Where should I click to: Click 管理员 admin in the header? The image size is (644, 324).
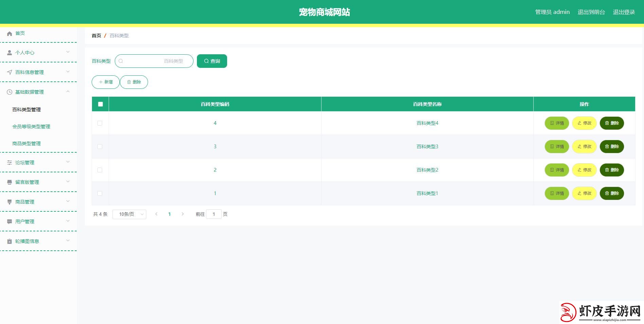[x=552, y=12]
